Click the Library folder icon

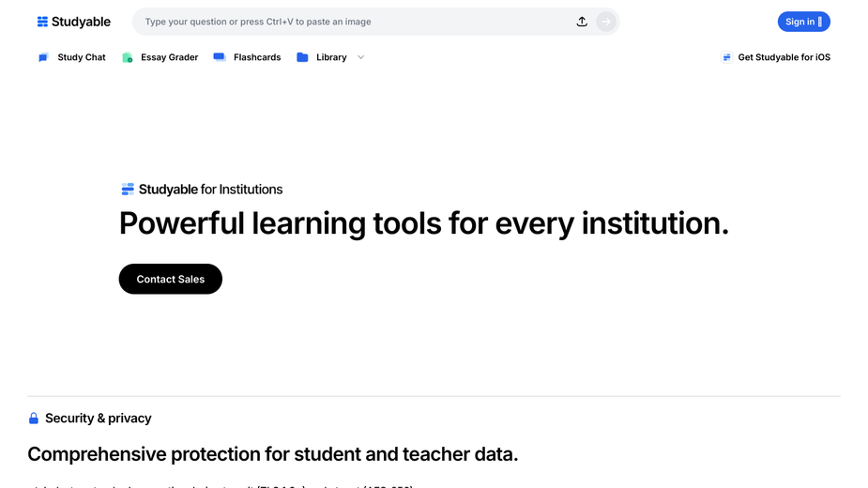[302, 57]
